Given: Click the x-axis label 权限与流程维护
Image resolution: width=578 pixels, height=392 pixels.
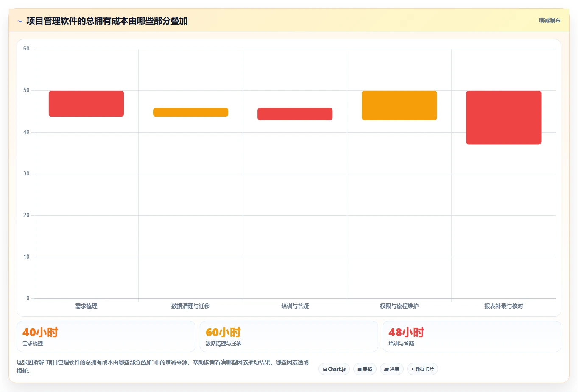Looking at the screenshot, I should pyautogui.click(x=399, y=306).
